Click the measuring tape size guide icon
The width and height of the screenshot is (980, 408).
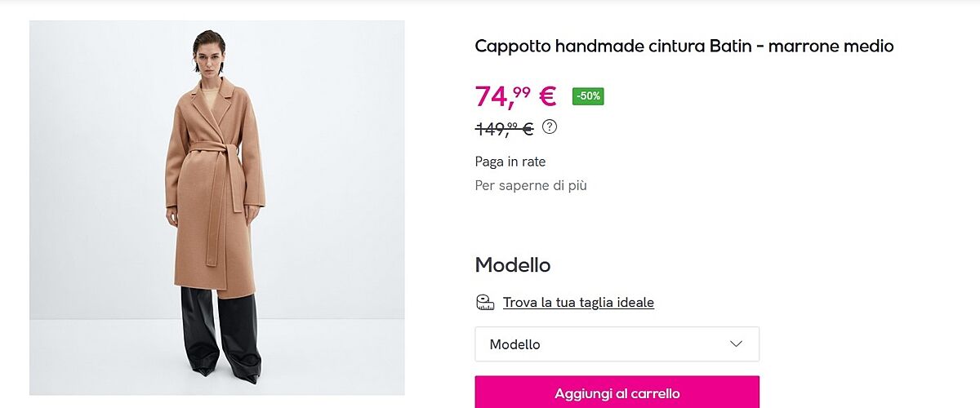[x=485, y=303]
